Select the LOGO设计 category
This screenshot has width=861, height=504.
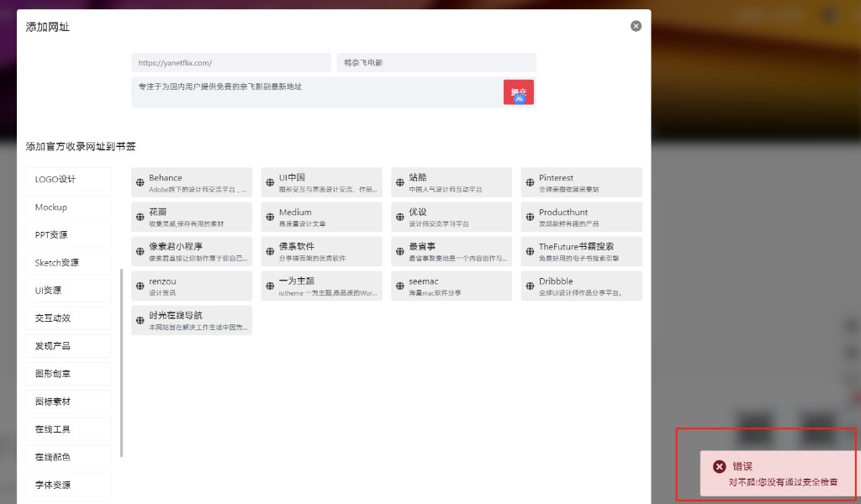(69, 179)
